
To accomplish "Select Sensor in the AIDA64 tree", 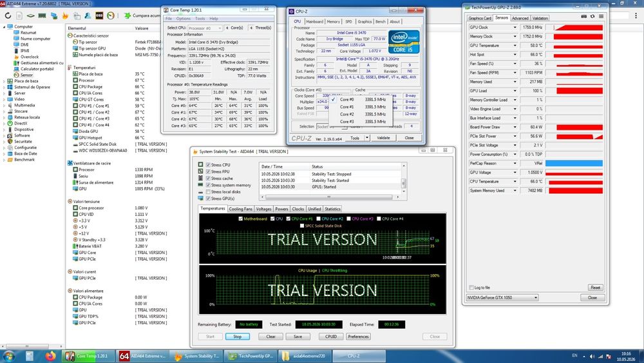I will [x=26, y=75].
